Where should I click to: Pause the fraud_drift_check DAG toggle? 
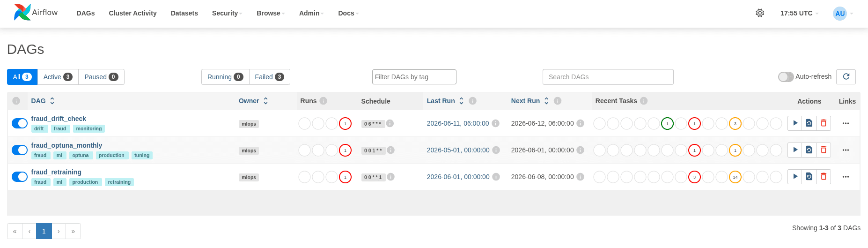click(x=20, y=123)
